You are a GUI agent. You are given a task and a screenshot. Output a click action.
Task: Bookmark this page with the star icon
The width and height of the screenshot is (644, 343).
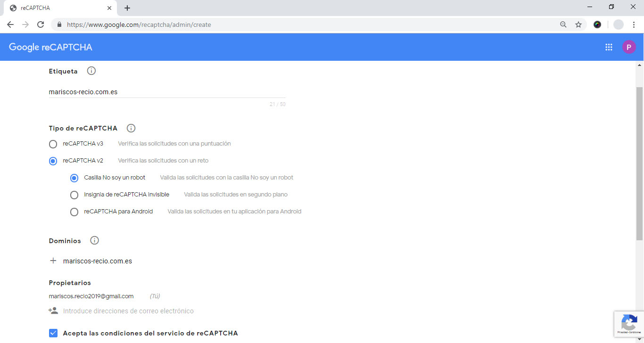pyautogui.click(x=578, y=24)
